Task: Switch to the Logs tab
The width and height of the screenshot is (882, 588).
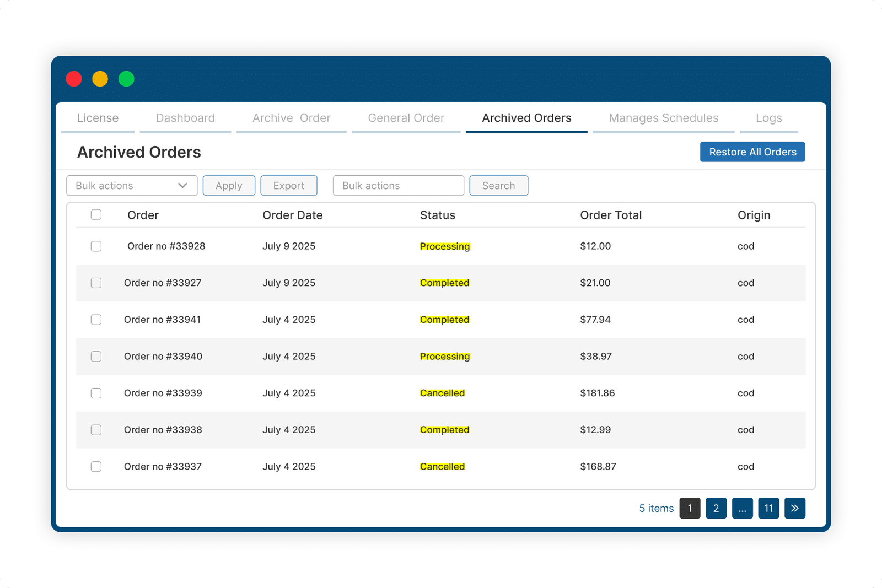Action: (x=769, y=118)
